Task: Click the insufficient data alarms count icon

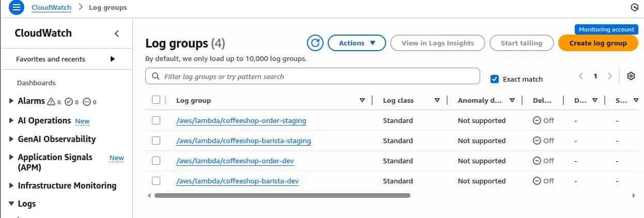Action: click(x=87, y=102)
